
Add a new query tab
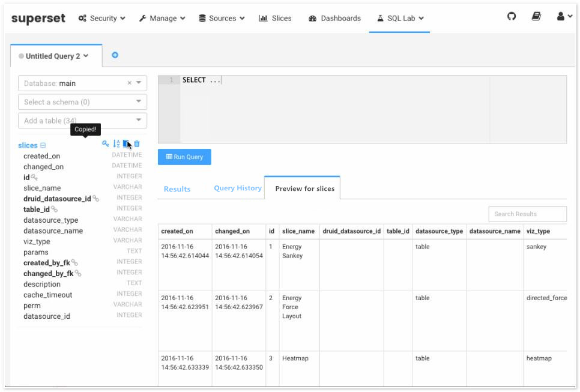click(x=115, y=55)
